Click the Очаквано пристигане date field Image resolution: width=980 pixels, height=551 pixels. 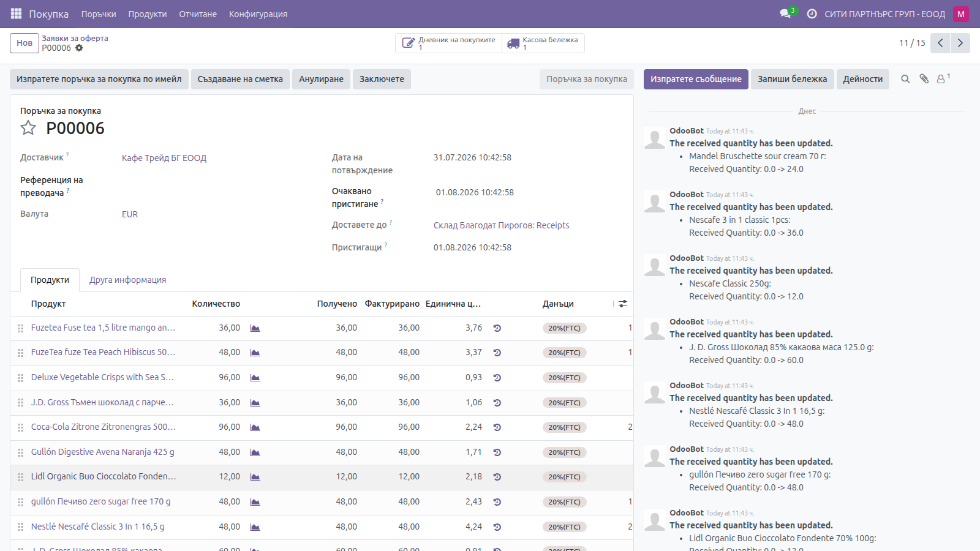tap(475, 192)
